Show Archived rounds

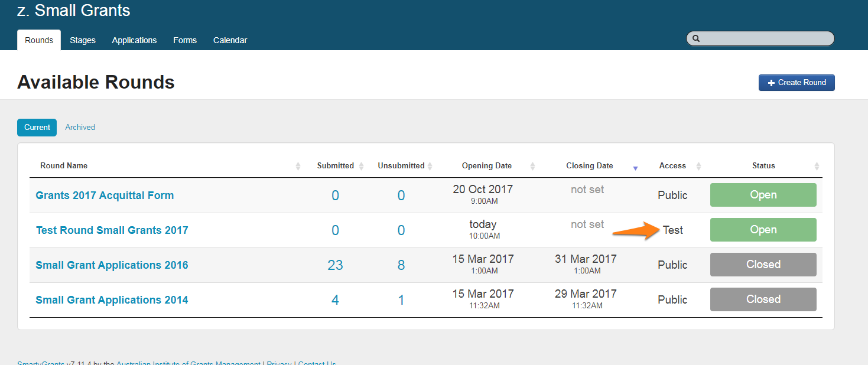80,127
